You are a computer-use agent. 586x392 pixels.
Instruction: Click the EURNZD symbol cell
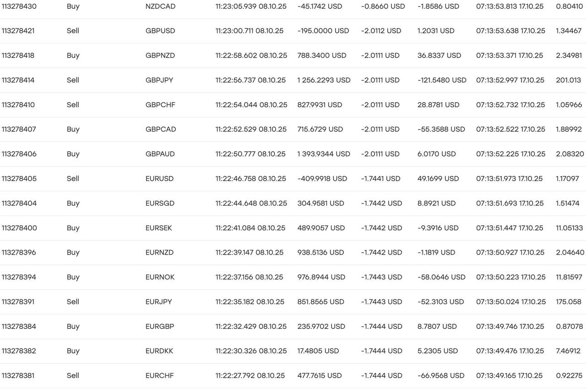160,252
